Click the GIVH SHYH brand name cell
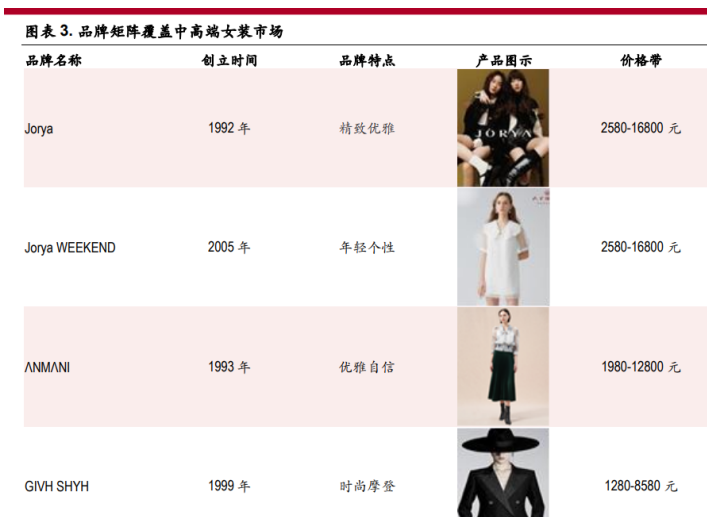 click(x=57, y=486)
